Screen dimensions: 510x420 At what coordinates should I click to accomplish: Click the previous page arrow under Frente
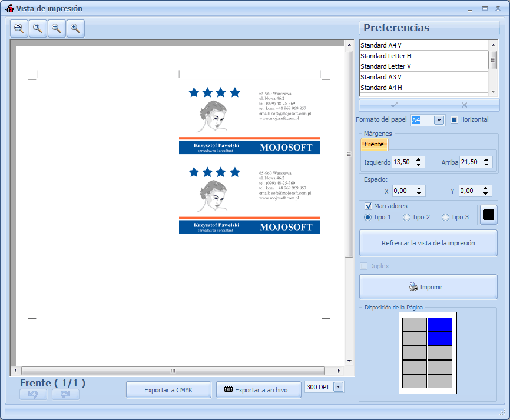33,394
